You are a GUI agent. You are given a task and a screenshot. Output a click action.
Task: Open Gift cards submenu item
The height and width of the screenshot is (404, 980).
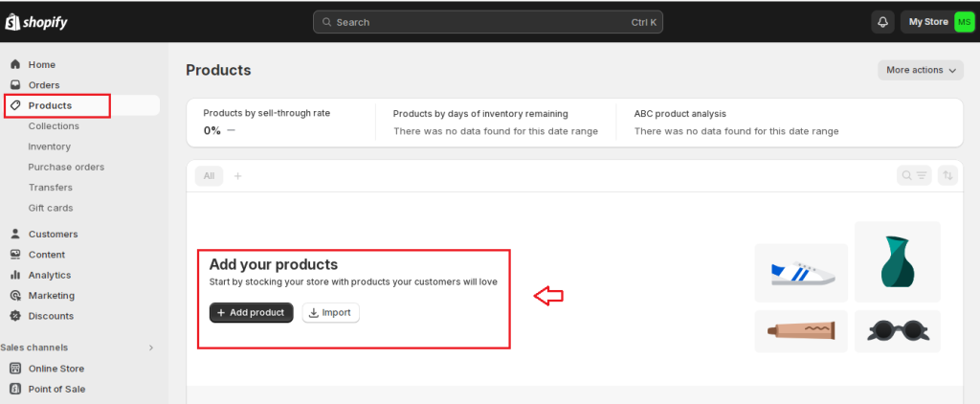click(51, 208)
